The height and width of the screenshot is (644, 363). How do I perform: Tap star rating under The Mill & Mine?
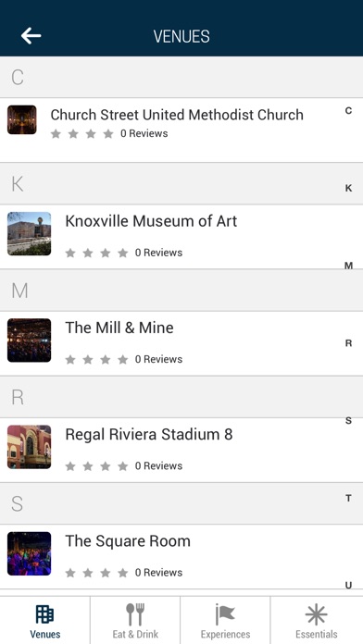(x=96, y=359)
